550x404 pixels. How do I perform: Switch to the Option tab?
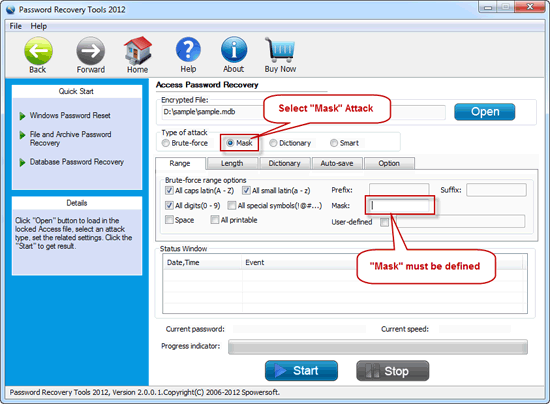[x=389, y=163]
